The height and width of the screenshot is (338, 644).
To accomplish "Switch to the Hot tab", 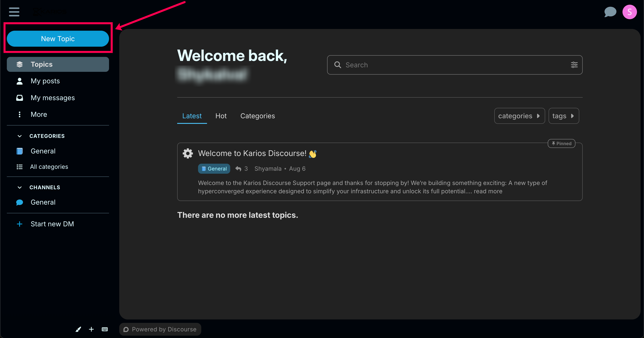I will (x=221, y=116).
